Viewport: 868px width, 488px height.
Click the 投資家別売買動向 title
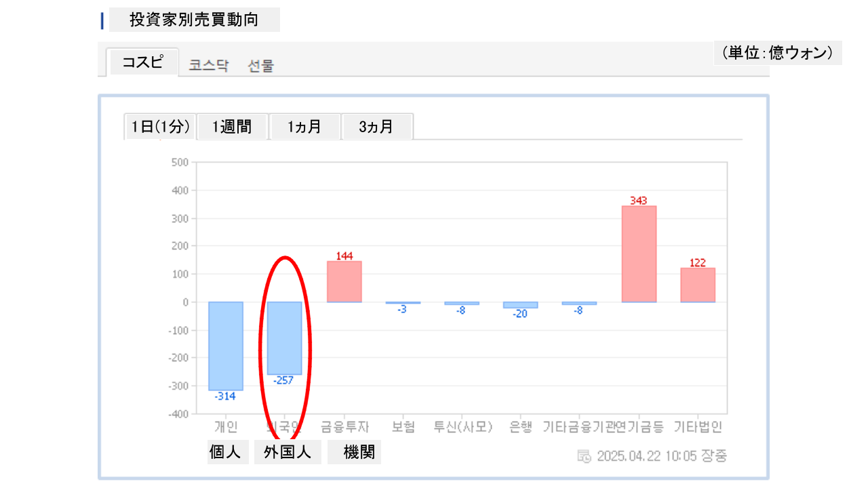(194, 20)
